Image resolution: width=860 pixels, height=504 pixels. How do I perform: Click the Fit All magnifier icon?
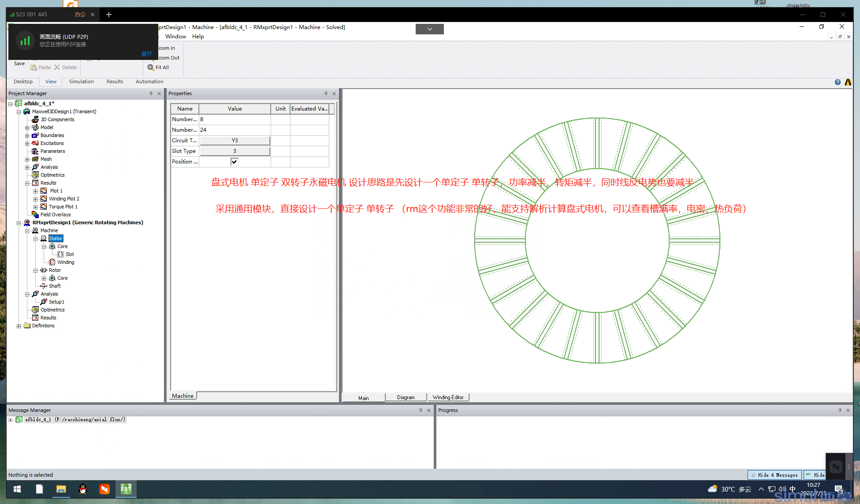151,67
